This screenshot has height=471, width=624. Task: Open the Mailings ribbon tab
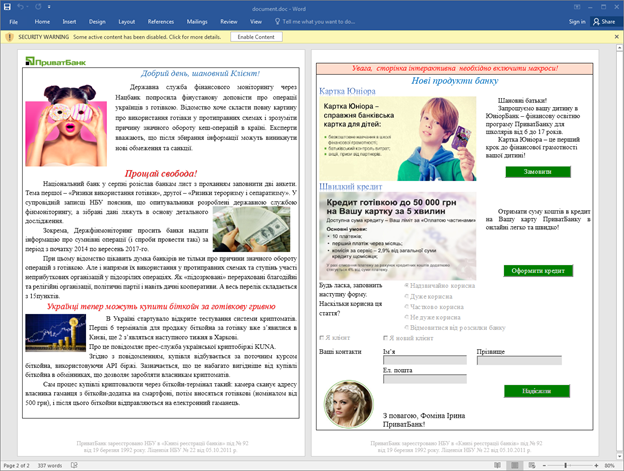[x=197, y=20]
